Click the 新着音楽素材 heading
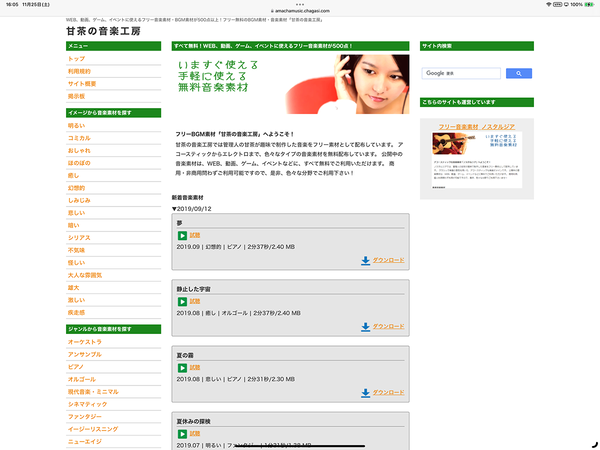Image resolution: width=600 pixels, height=450 pixels. point(188,198)
